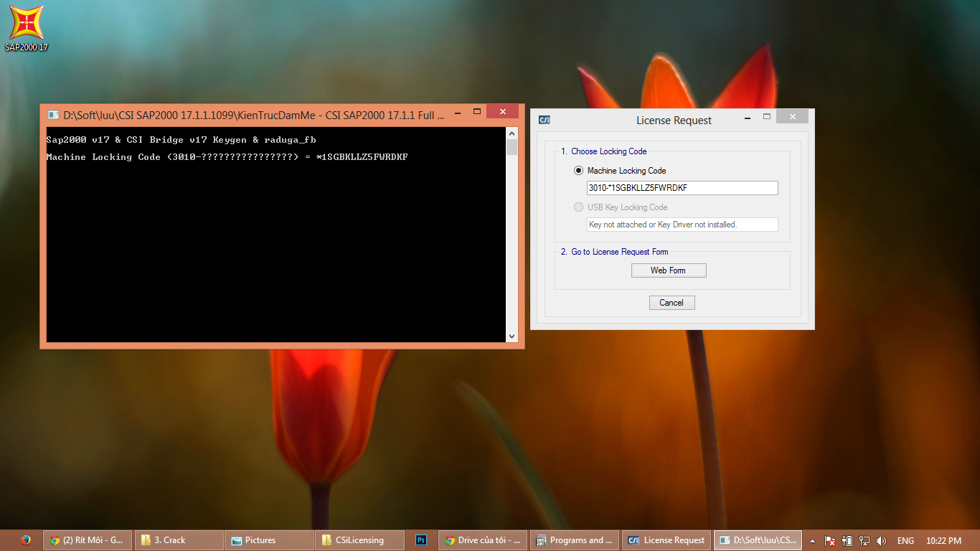Open the Drive cua toi Chrome window

[x=484, y=540]
